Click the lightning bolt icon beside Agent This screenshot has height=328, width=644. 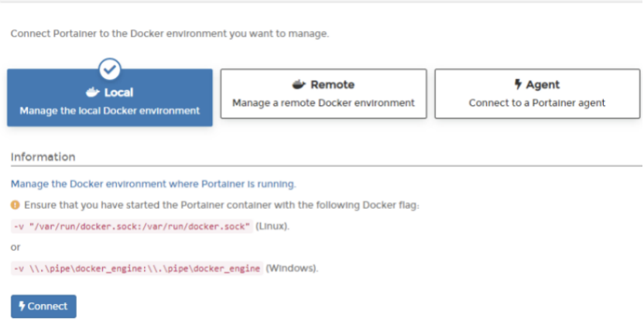[518, 84]
